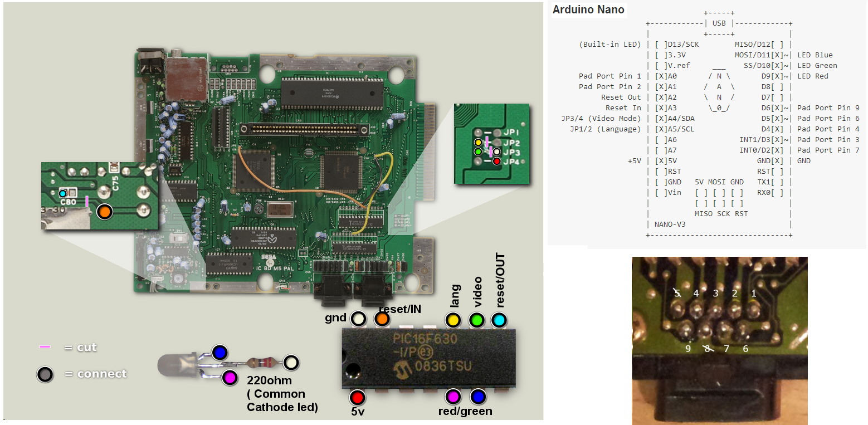Click the D13/SCK pin entry
This screenshot has height=425, width=868.
click(x=677, y=45)
